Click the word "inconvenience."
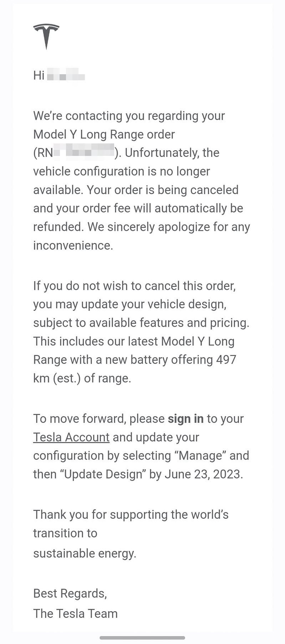The height and width of the screenshot is (644, 285). [x=73, y=245]
